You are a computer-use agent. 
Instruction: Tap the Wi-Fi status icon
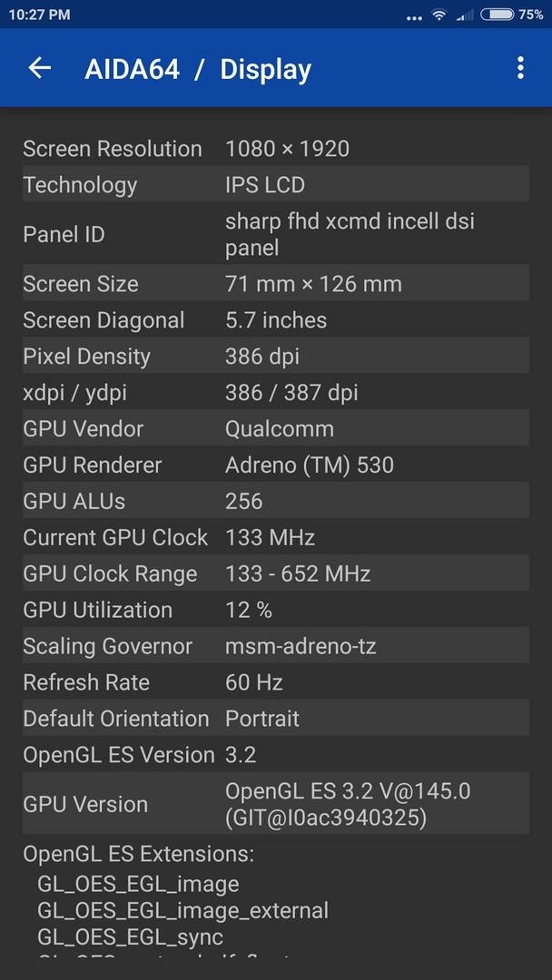440,15
